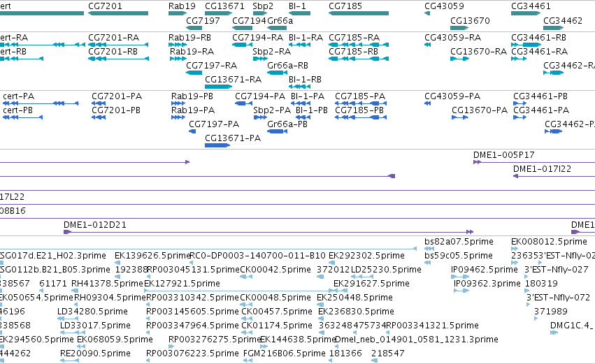595x364 pixels.
Task: Select the Rab19 gene glyph arrow
Action: (x=178, y=13)
